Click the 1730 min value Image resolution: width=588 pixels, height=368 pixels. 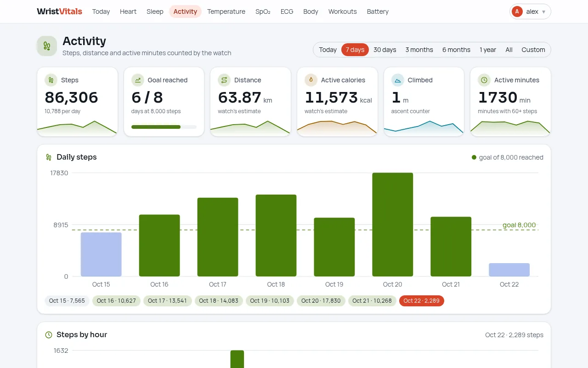(x=498, y=98)
